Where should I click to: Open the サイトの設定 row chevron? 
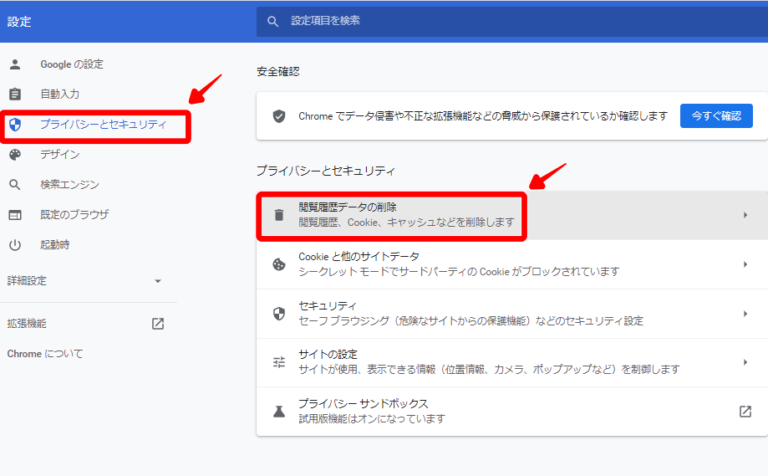pos(745,362)
